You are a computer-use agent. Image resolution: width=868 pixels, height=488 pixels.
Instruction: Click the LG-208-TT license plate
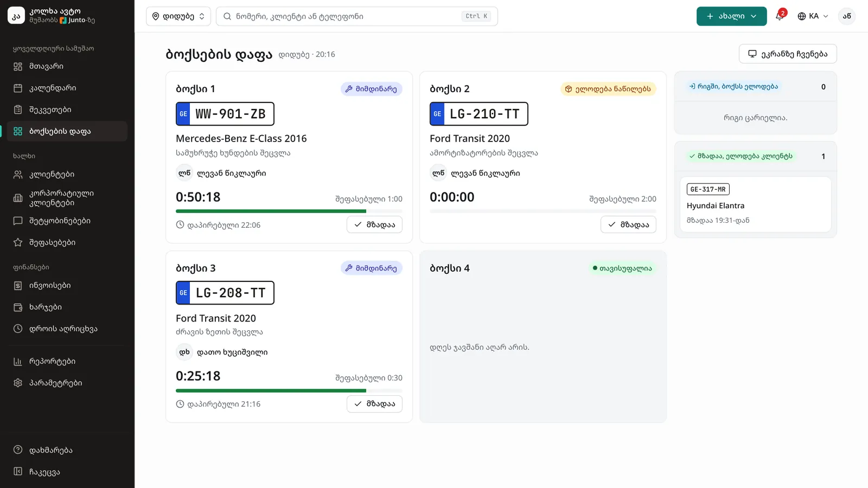click(225, 293)
